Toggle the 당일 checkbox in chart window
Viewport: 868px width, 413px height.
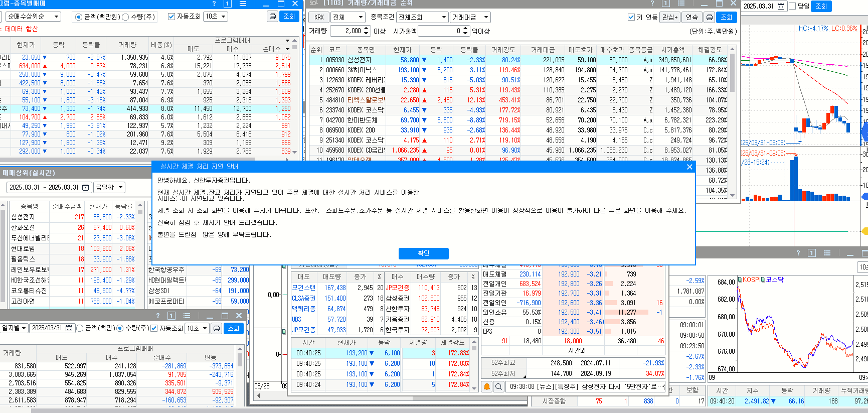[x=792, y=6]
